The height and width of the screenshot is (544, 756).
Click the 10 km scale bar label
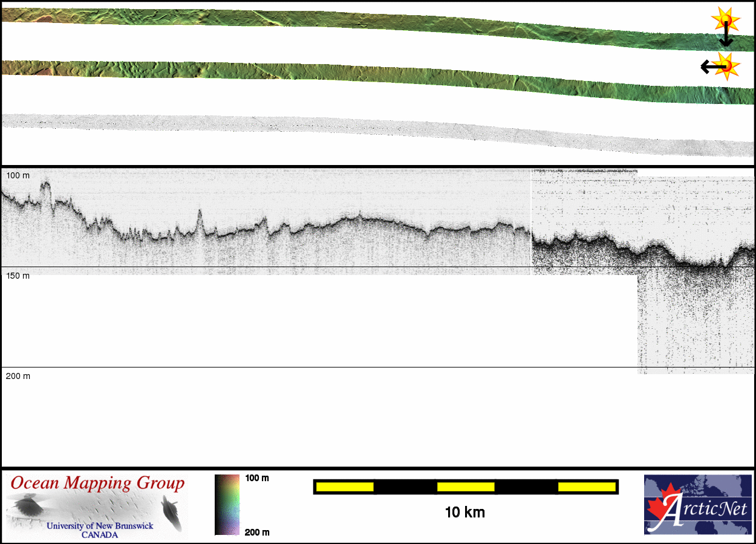point(464,513)
